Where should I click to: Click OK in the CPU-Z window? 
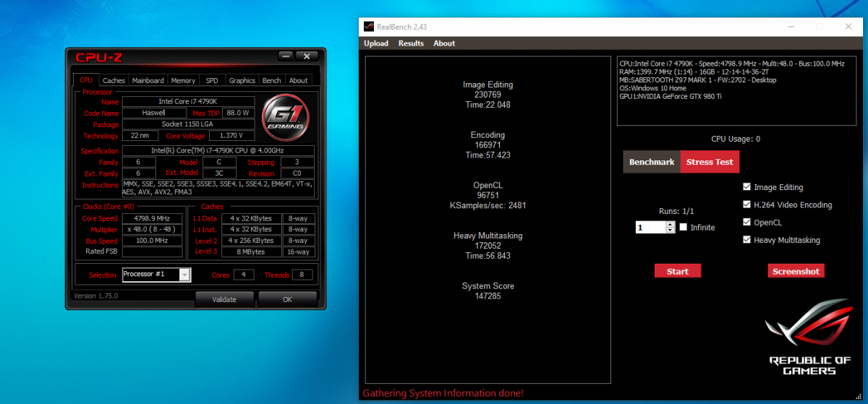(x=287, y=299)
